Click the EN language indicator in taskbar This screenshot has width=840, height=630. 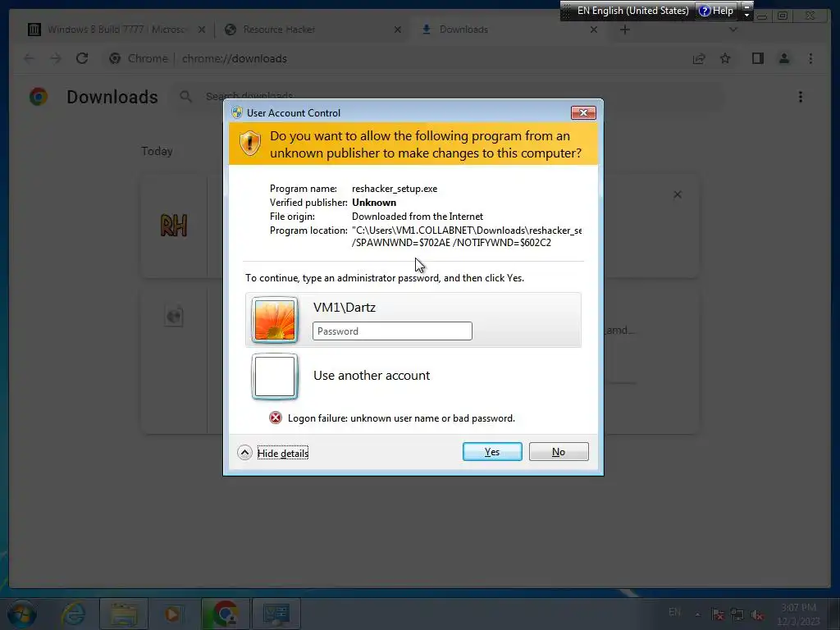674,612
